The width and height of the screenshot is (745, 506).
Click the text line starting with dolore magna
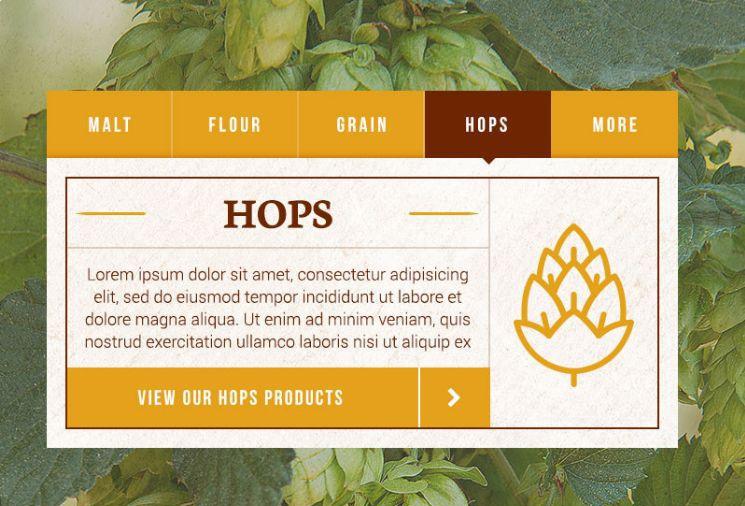[x=278, y=320]
